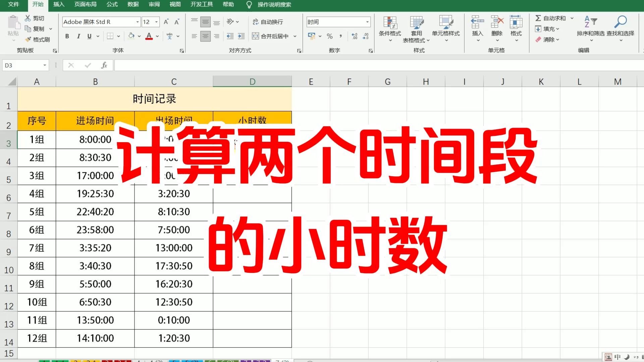Toggle italic formatting

[x=78, y=36]
